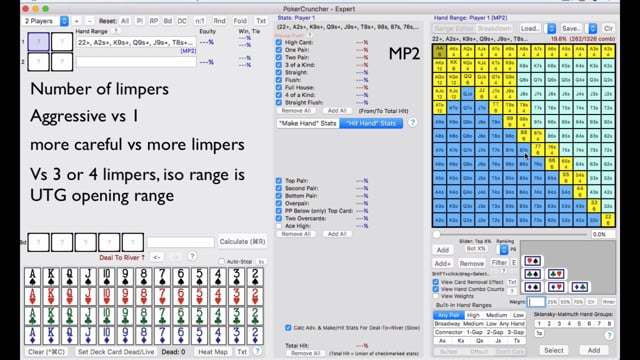Click the minus remove player button

pos(89,21)
